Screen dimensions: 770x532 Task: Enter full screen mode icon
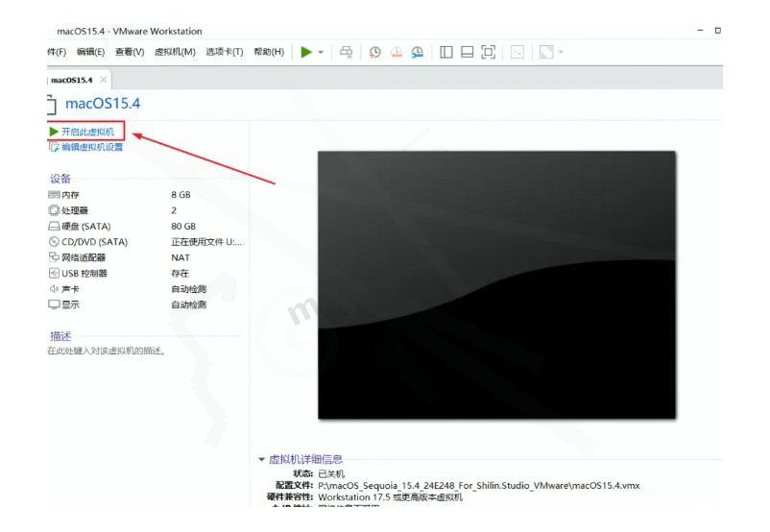(x=488, y=52)
